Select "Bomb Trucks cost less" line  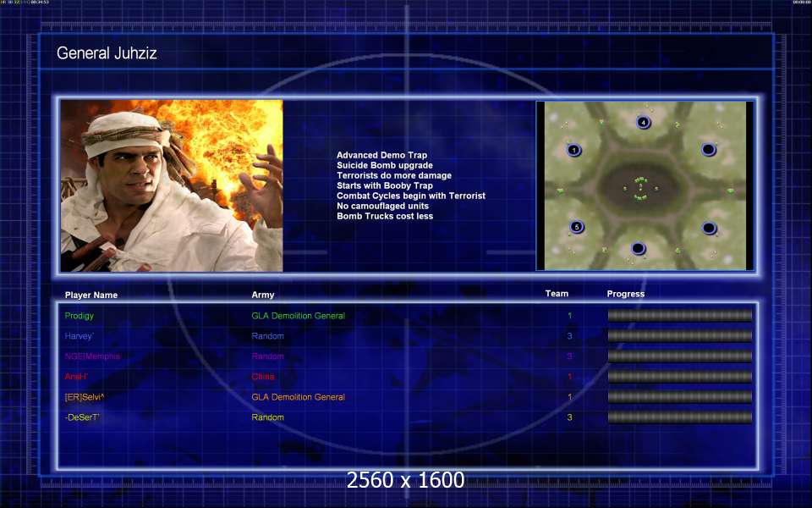385,216
